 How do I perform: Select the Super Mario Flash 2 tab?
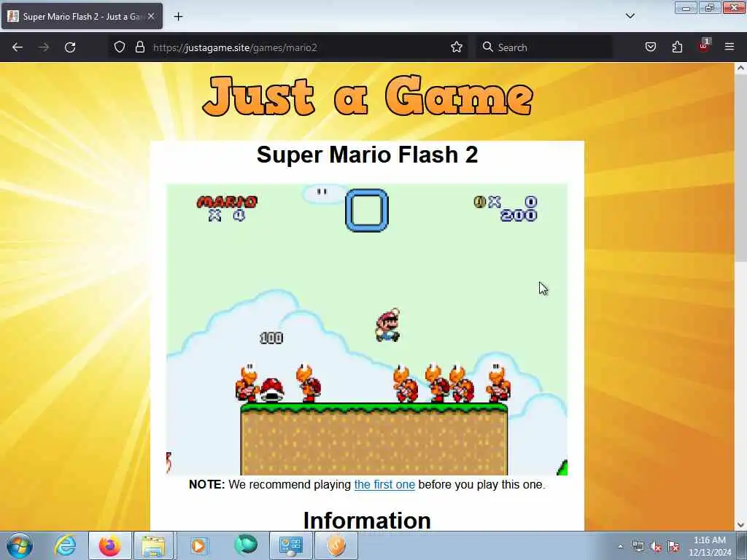pyautogui.click(x=82, y=16)
